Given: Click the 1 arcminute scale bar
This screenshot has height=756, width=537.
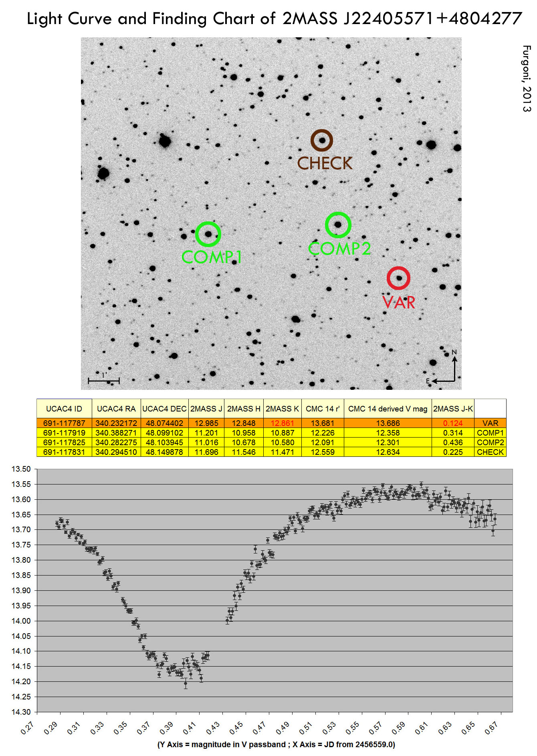Looking at the screenshot, I should coord(104,379).
